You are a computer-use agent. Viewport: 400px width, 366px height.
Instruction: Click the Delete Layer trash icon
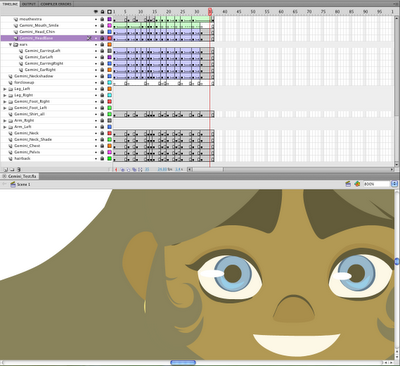tap(19, 169)
